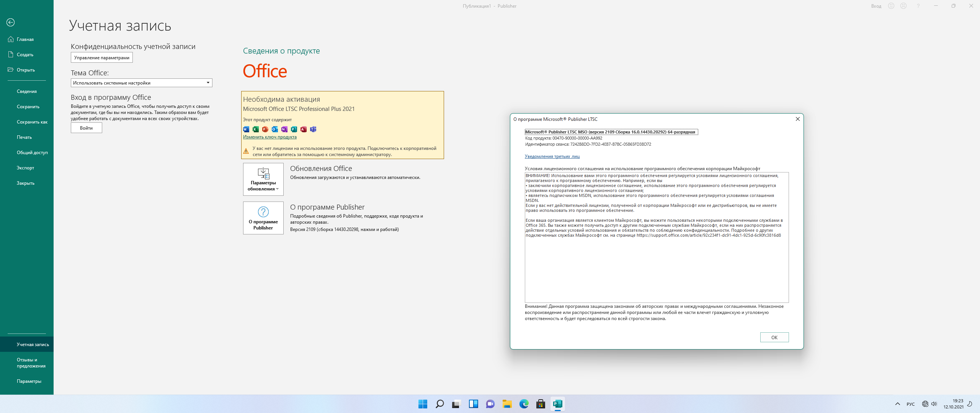Open Уведомления третьих лиц link

(x=552, y=156)
